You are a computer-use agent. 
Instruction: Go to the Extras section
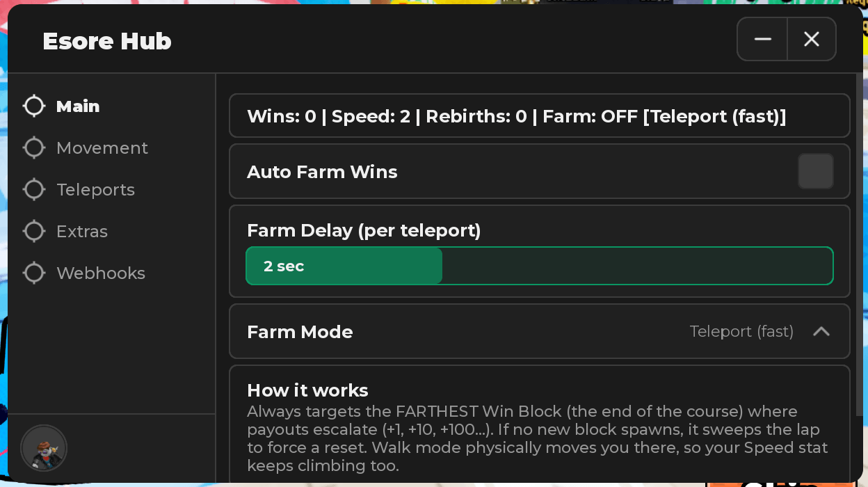click(x=82, y=232)
